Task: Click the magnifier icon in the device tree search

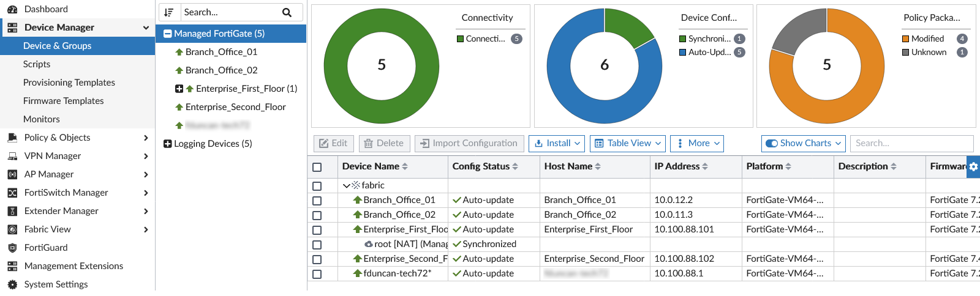Action: click(287, 12)
